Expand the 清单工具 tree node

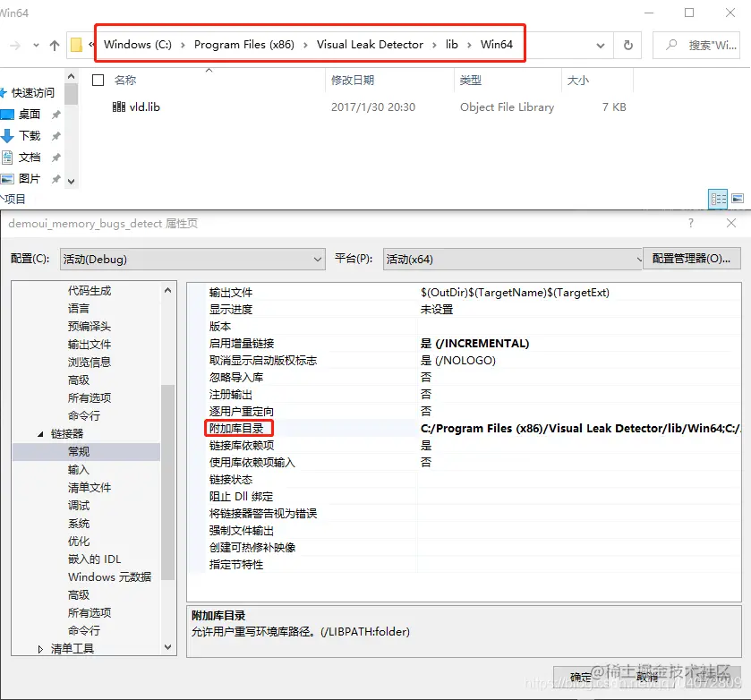pos(40,649)
